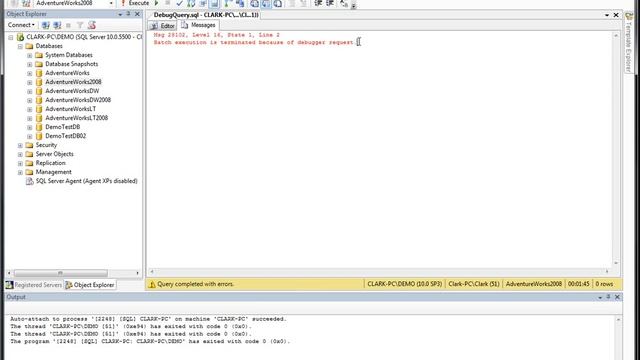The width and height of the screenshot is (640, 360).
Task: Open Object Explorer window position menu
Action: 120,14
